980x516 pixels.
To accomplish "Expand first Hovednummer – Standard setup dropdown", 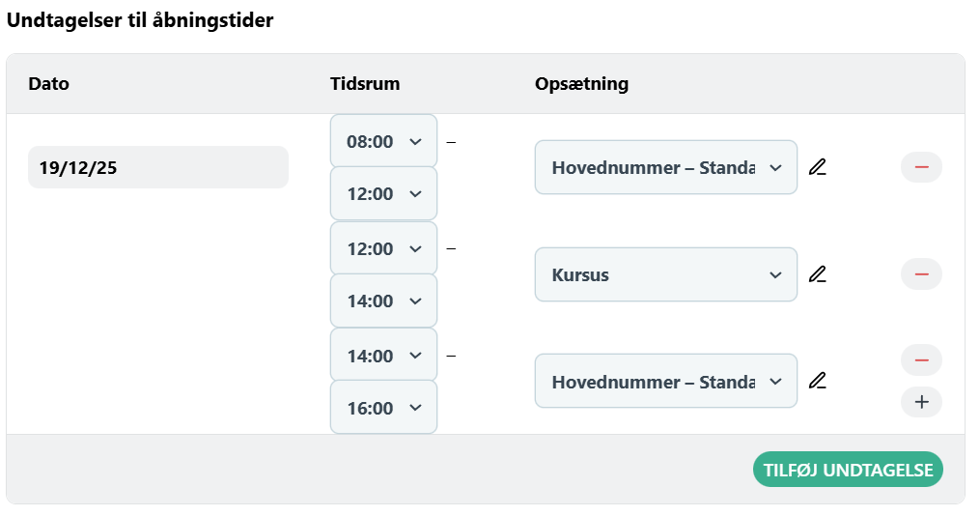I will click(x=666, y=167).
